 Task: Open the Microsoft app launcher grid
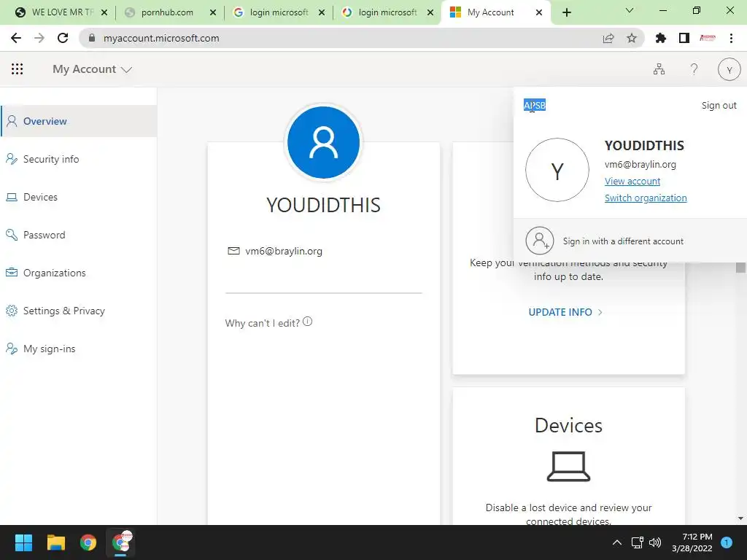18,69
